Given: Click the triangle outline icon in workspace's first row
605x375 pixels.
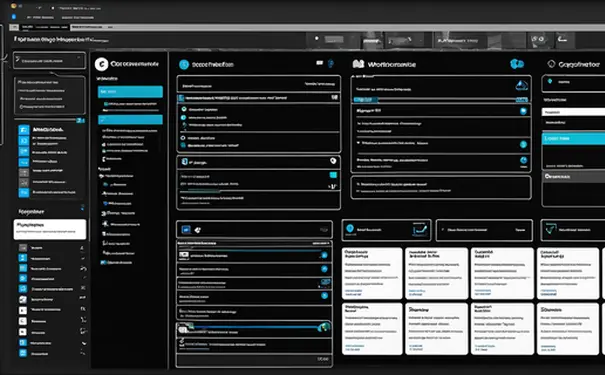Looking at the screenshot, I should pos(522,85).
